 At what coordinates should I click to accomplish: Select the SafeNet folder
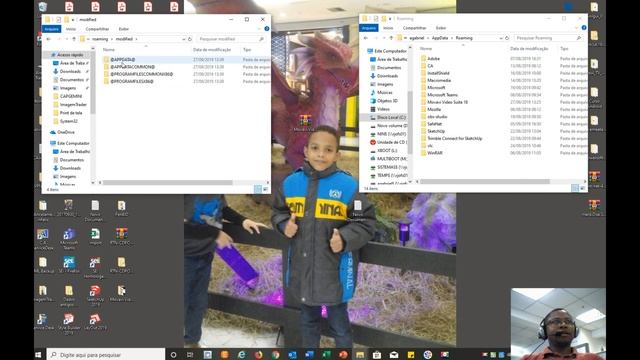[435, 124]
